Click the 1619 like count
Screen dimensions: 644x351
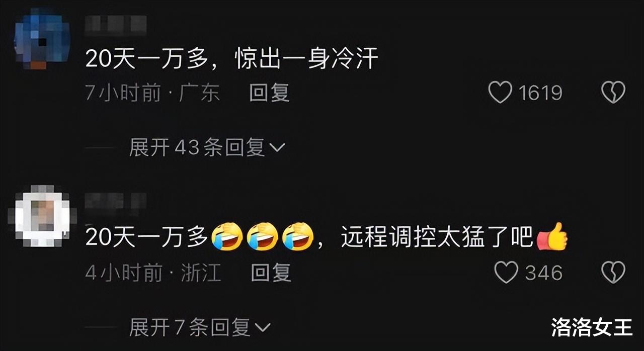(x=540, y=93)
